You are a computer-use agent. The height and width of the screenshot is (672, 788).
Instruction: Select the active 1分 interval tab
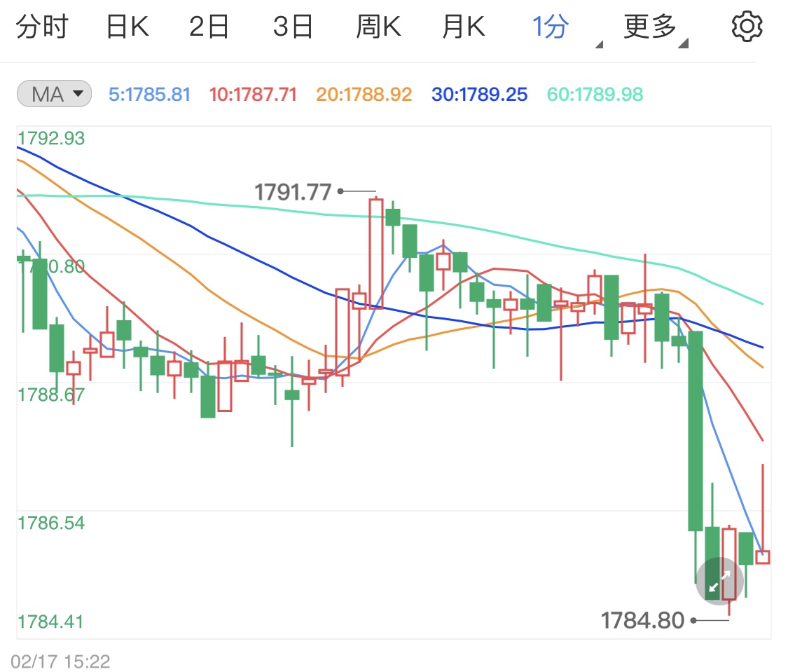point(550,25)
